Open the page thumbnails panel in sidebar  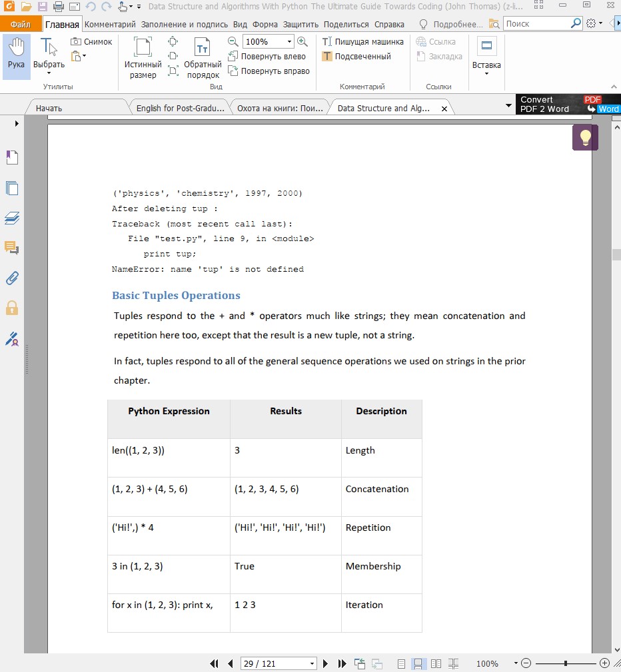tap(12, 188)
